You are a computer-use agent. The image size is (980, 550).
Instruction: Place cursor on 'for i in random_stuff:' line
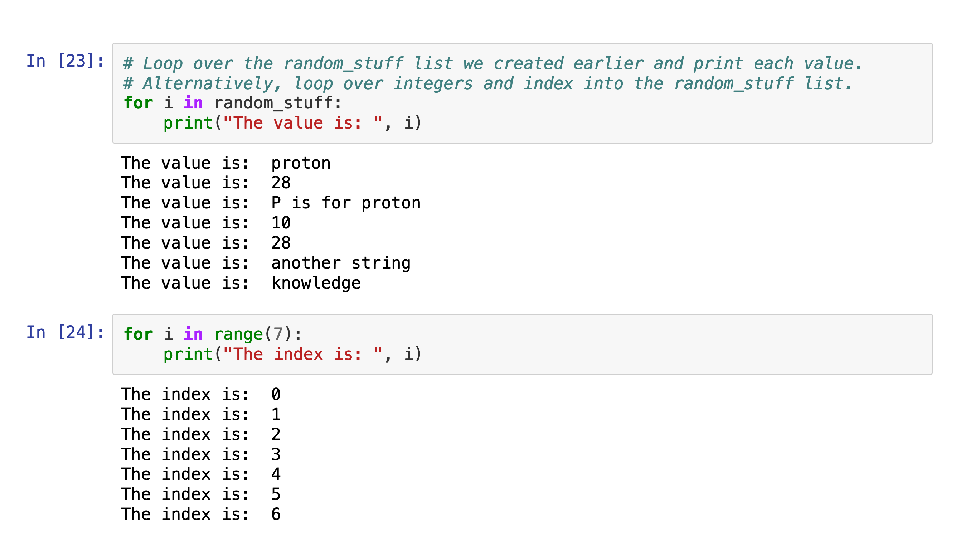point(232,103)
